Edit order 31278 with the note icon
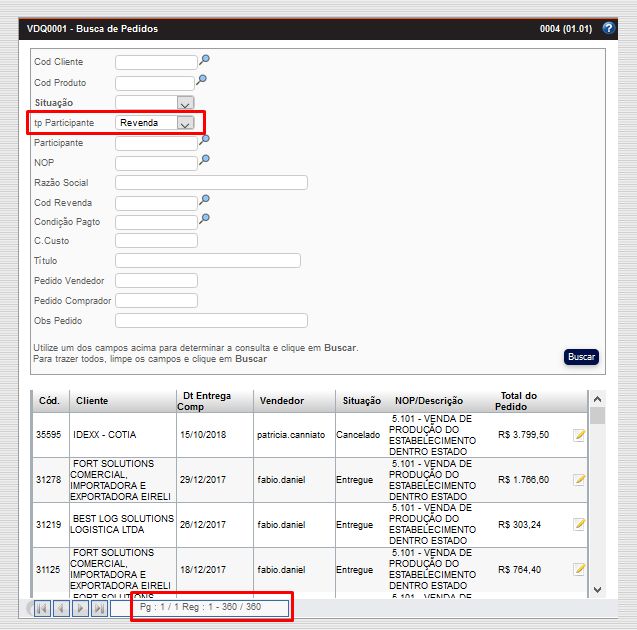Screen dimensions: 637x630 pos(579,480)
